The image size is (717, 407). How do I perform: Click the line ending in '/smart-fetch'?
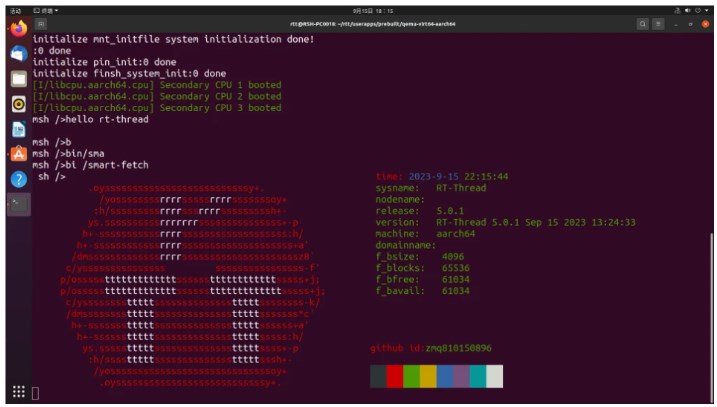pyautogui.click(x=91, y=165)
